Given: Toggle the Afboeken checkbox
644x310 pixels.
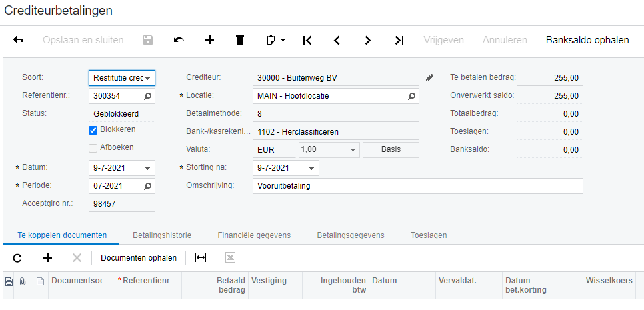Looking at the screenshot, I should [x=93, y=147].
